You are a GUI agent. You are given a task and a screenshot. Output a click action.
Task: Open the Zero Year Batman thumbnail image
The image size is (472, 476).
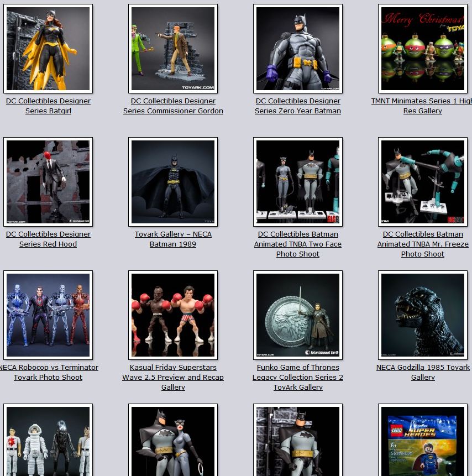(x=298, y=49)
